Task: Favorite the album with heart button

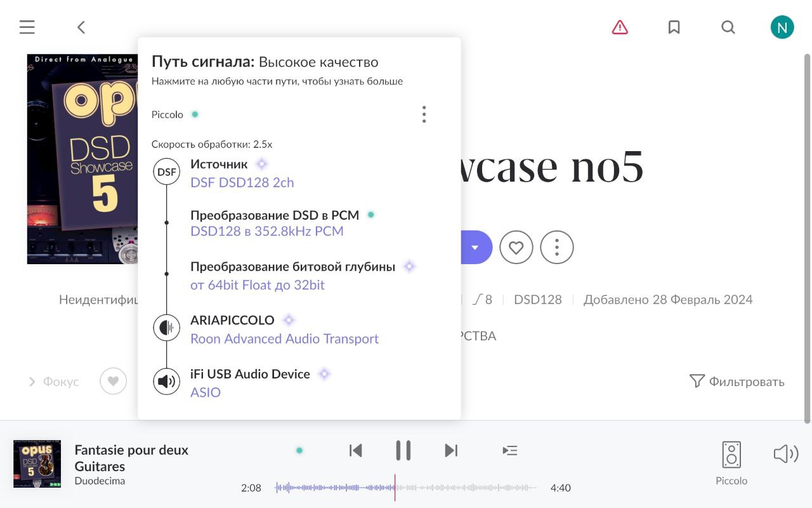Action: 516,247
